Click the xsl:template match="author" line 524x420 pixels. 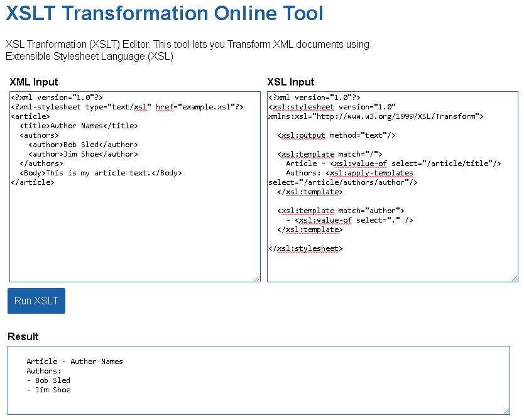tap(341, 211)
